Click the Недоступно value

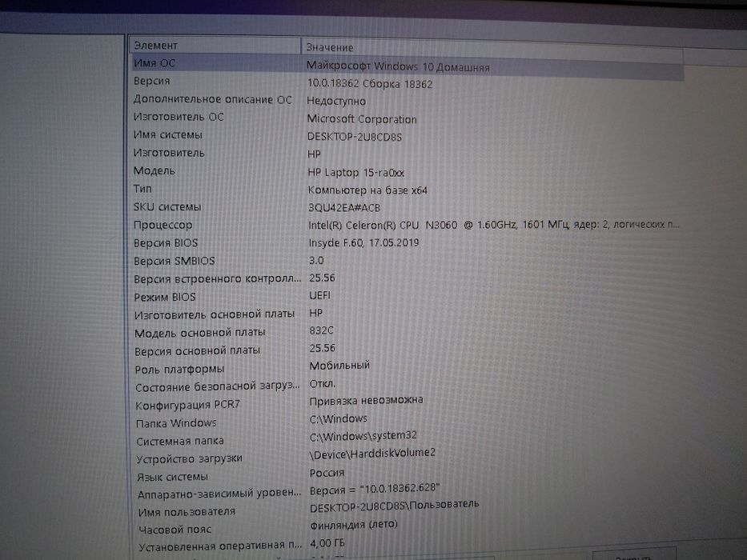click(336, 101)
